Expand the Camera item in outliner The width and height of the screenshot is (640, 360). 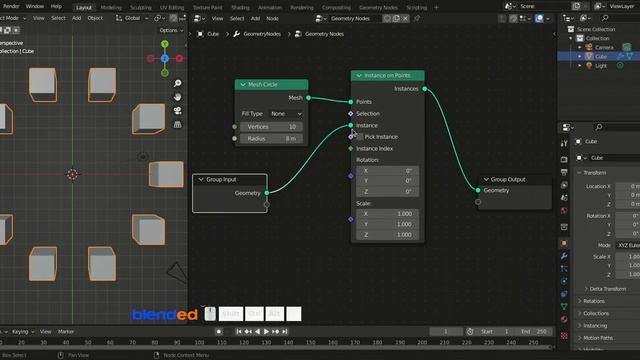click(x=580, y=47)
